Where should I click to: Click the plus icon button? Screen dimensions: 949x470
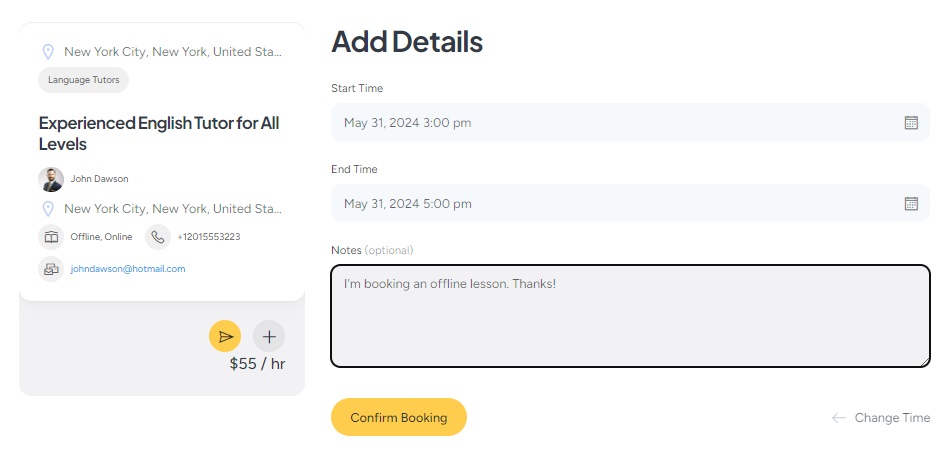pos(269,336)
